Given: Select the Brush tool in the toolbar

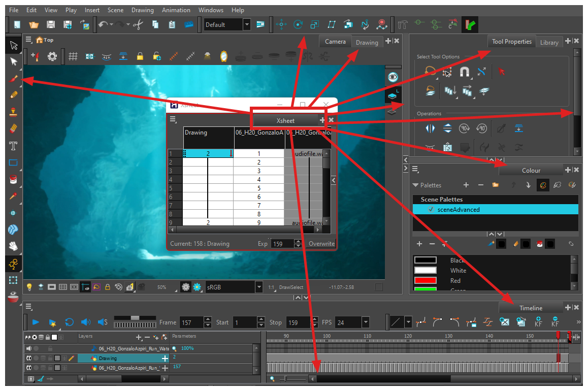Looking at the screenshot, I should click(13, 79).
